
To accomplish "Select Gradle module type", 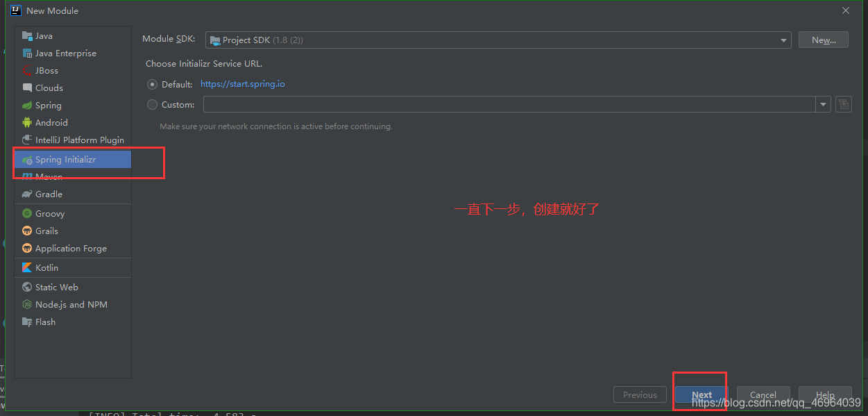I will point(73,194).
